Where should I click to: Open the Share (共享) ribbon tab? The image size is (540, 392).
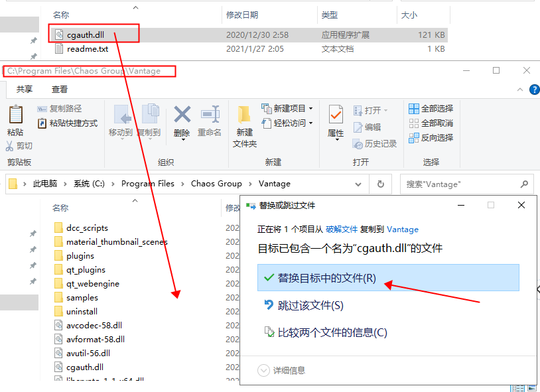click(25, 90)
